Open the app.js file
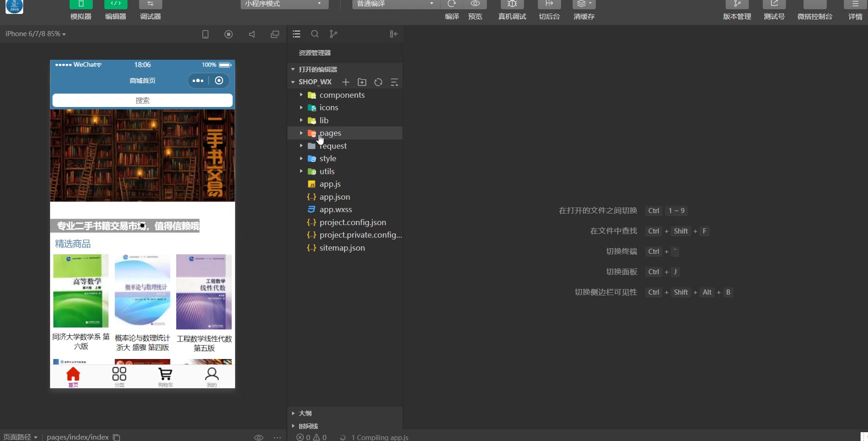 point(345,184)
